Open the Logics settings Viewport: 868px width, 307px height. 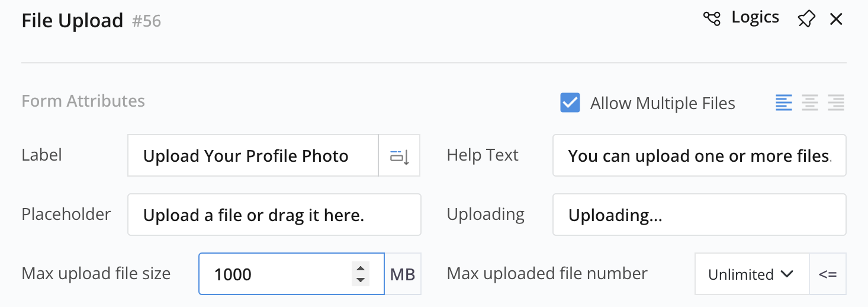click(754, 18)
